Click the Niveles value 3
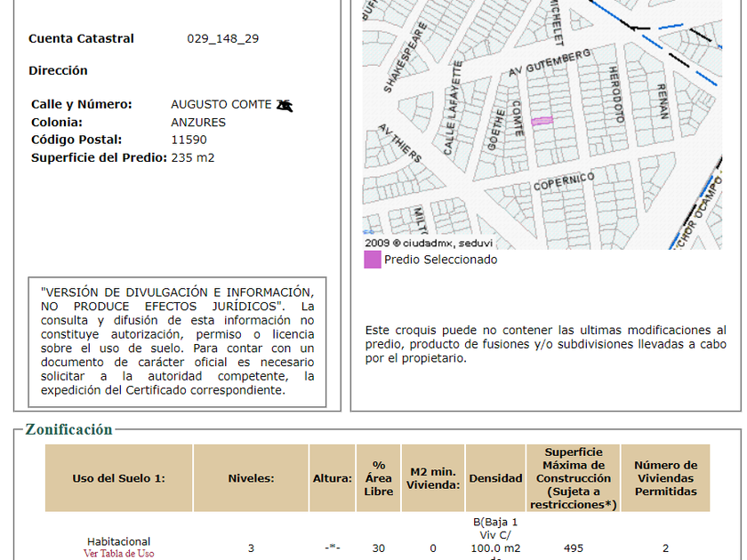This screenshot has height=560, width=747. [x=251, y=548]
